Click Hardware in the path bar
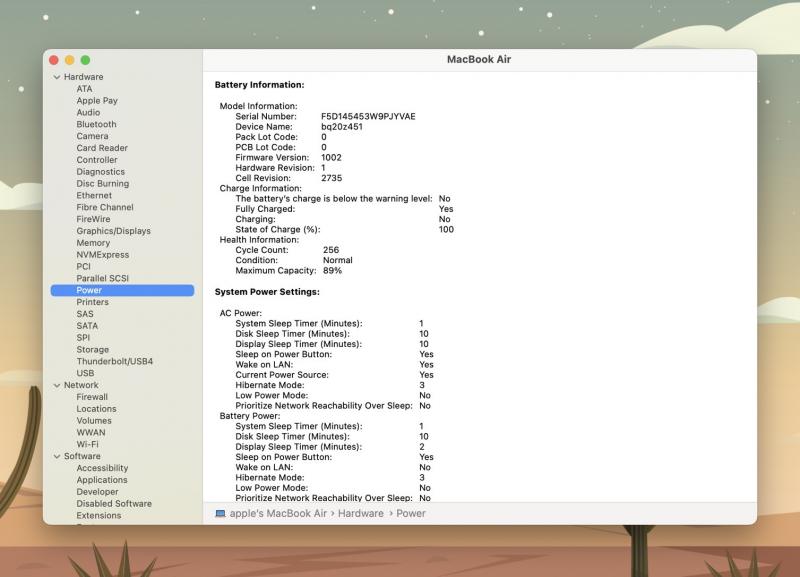The image size is (800, 577). tap(361, 513)
